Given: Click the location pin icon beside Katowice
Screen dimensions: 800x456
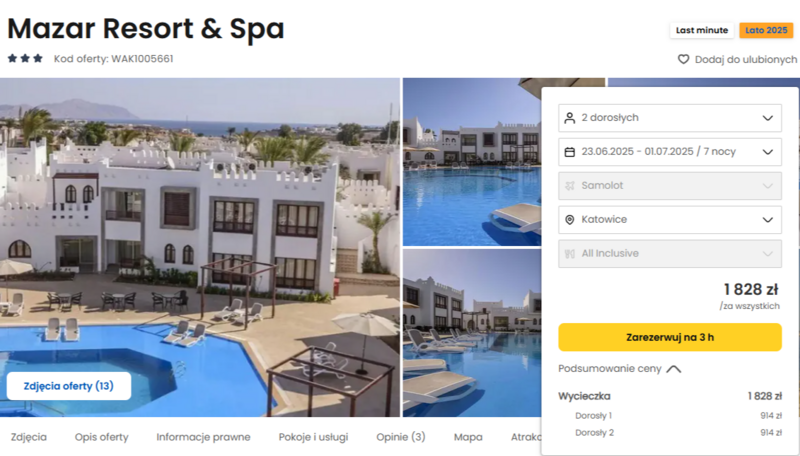Looking at the screenshot, I should click(x=569, y=220).
